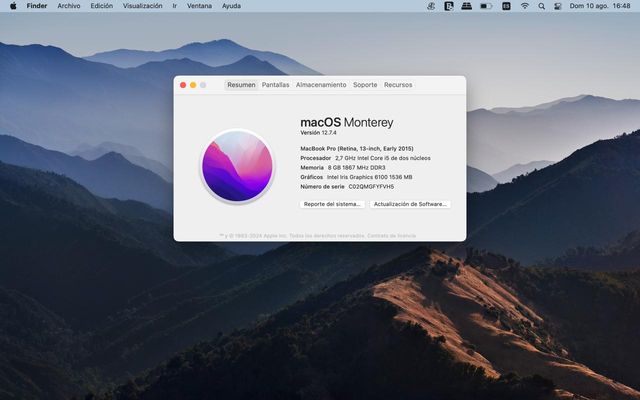The width and height of the screenshot is (640, 400).
Task: Click the 8 GB 1867 MHz DDR3 memory value
Action: pos(356,168)
